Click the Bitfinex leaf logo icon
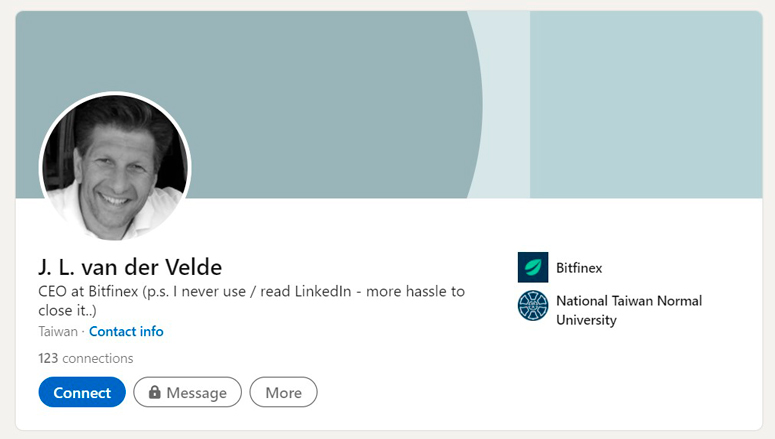 (532, 268)
